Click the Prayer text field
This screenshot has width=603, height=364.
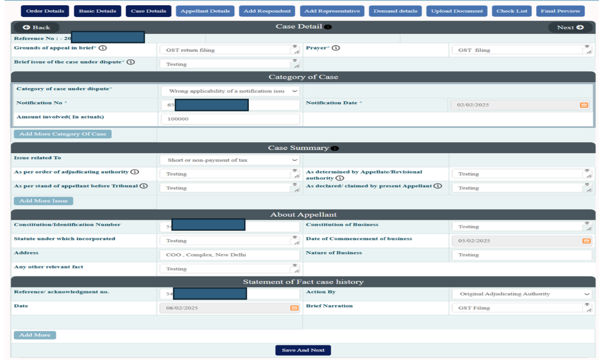click(x=522, y=50)
